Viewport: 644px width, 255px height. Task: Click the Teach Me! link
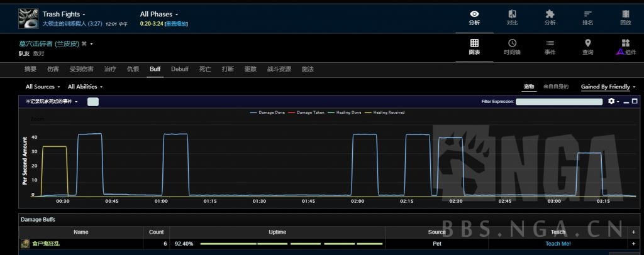point(558,244)
